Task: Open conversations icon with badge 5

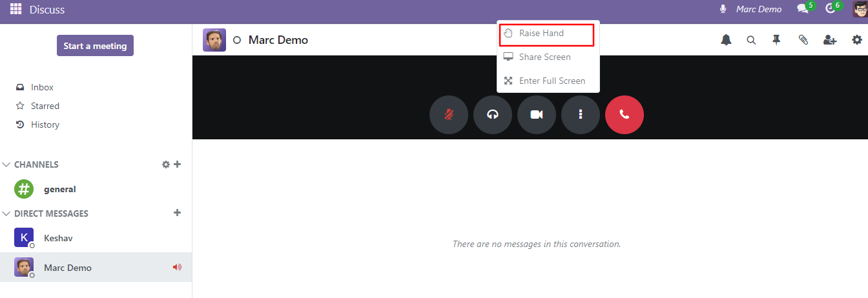Action: (x=805, y=8)
